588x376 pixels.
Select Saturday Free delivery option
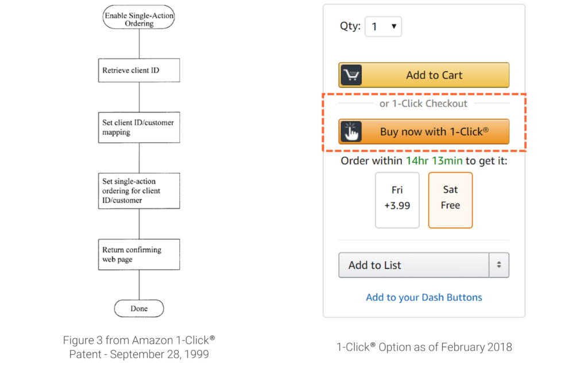tap(450, 200)
